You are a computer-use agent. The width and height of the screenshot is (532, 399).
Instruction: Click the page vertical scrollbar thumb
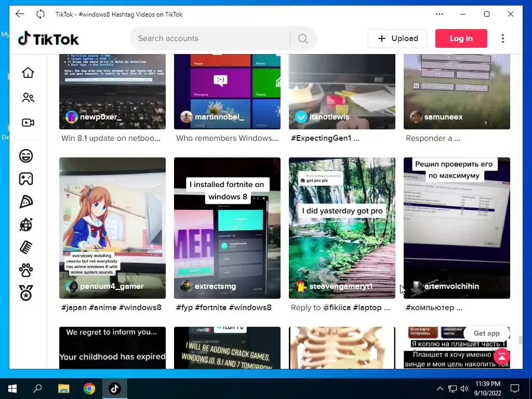pyautogui.click(x=520, y=340)
